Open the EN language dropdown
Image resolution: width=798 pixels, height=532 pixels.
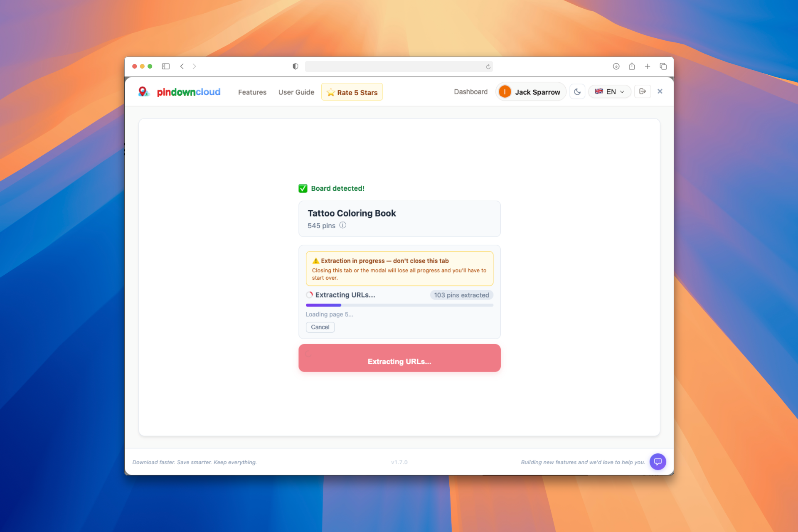click(x=609, y=91)
